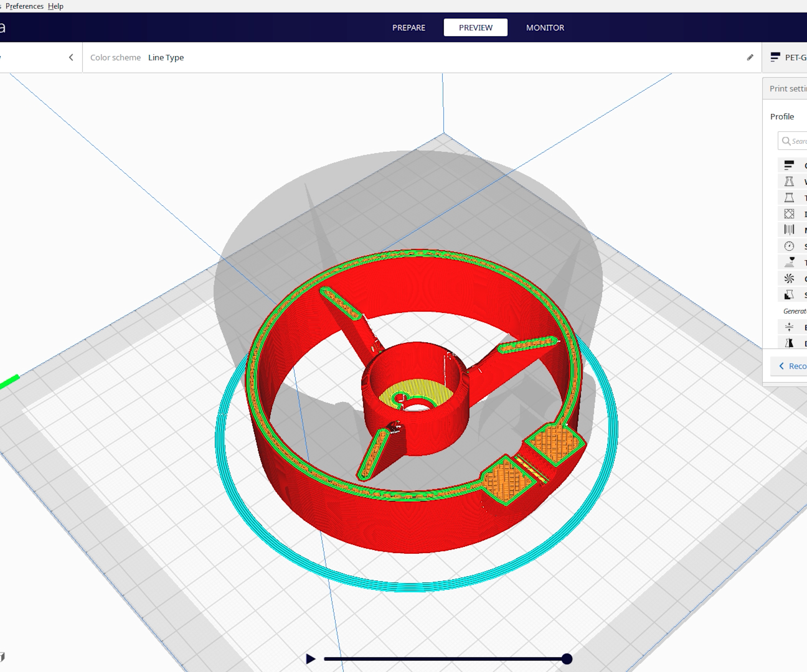
Task: Collapse the view panel with the left chevron
Action: tap(71, 57)
